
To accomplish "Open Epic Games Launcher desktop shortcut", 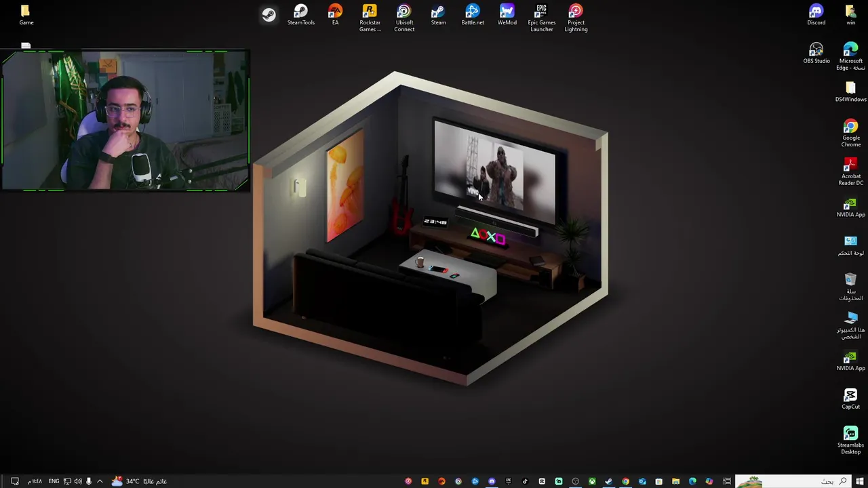I will click(x=541, y=18).
